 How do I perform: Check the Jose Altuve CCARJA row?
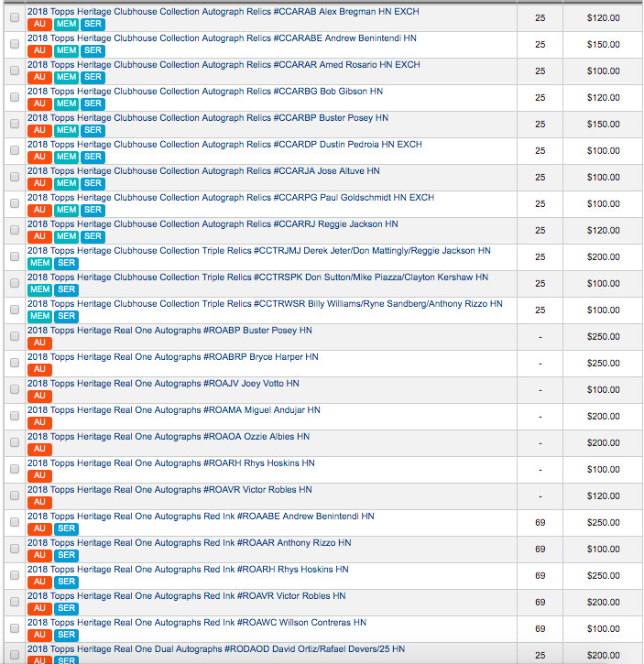(15, 177)
